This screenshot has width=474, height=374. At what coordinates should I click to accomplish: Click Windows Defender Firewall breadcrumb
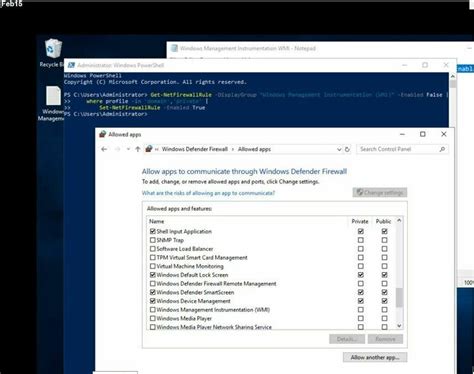pos(195,149)
